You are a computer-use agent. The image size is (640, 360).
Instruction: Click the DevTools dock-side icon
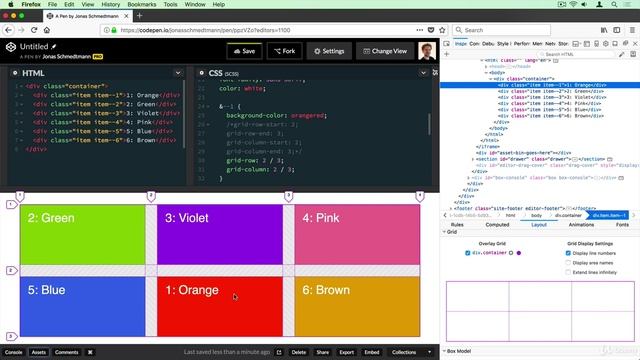click(615, 43)
